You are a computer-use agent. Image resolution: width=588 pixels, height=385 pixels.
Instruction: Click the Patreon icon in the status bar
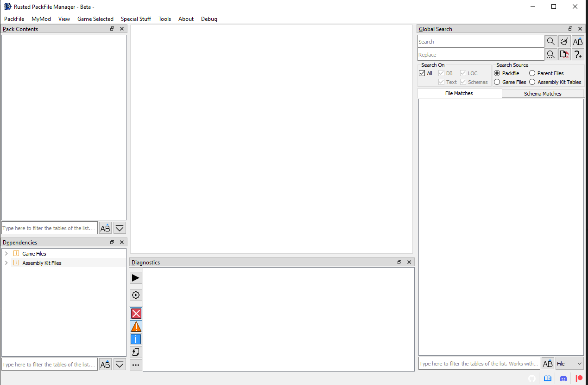point(578,378)
